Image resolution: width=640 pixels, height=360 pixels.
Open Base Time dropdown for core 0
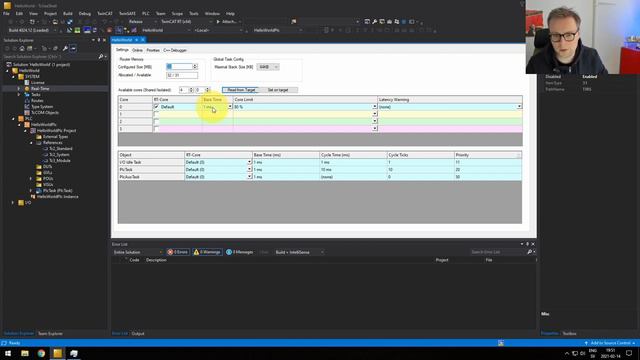tap(230, 107)
